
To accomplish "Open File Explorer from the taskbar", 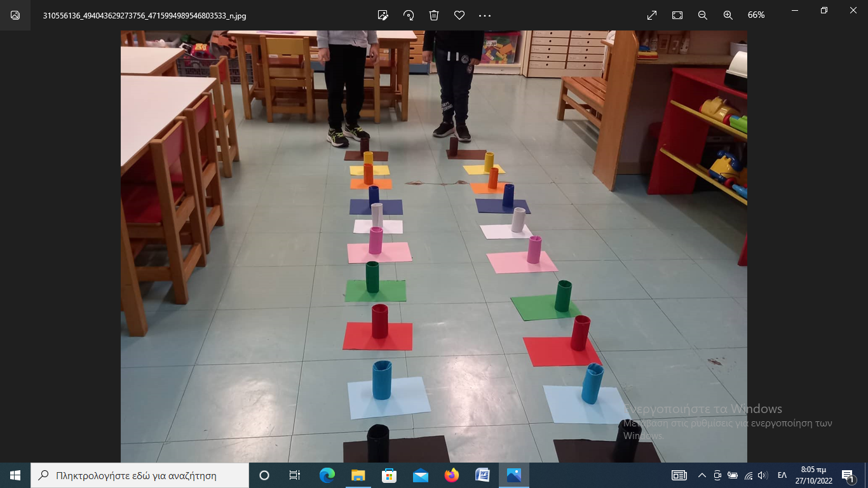I will 358,475.
